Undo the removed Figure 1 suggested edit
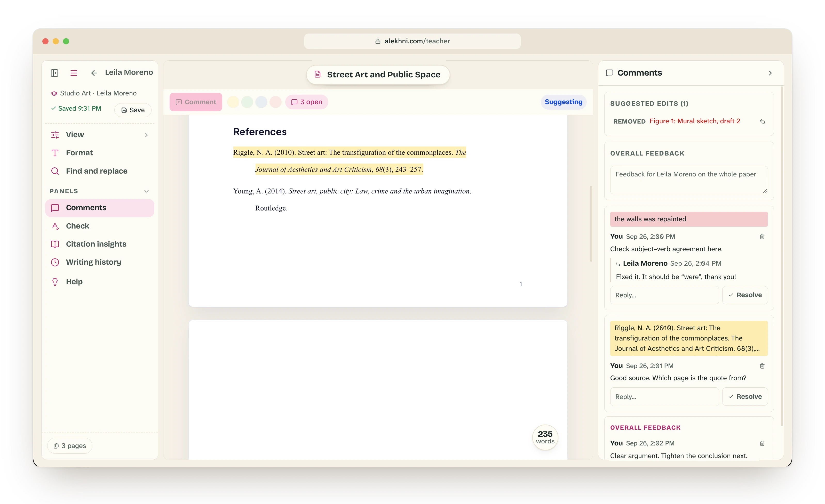The width and height of the screenshot is (825, 504). click(762, 121)
